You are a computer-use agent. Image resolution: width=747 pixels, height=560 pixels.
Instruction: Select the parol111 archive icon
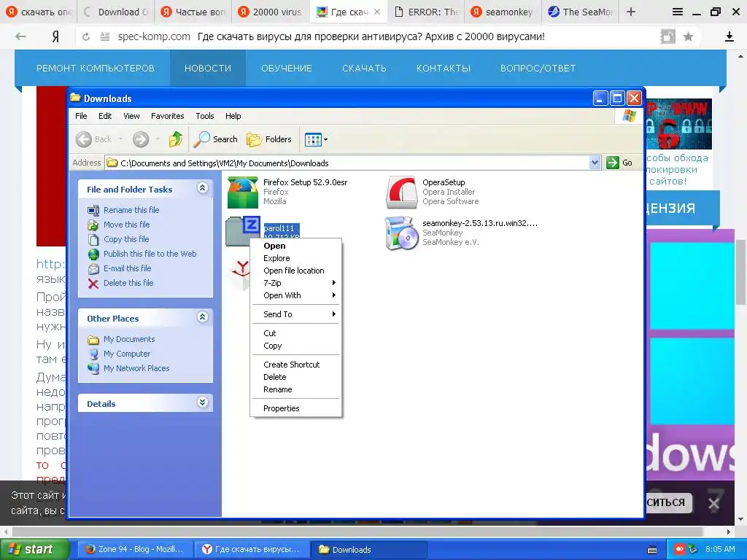click(242, 231)
